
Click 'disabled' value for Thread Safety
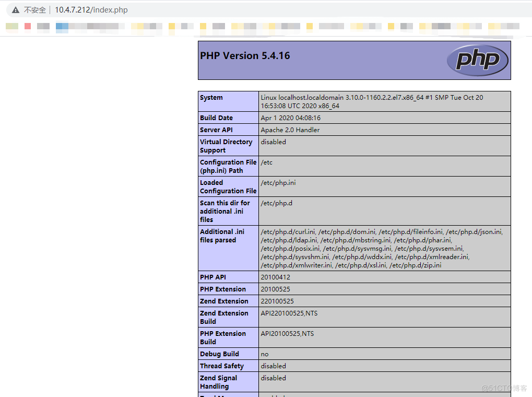[x=274, y=366]
